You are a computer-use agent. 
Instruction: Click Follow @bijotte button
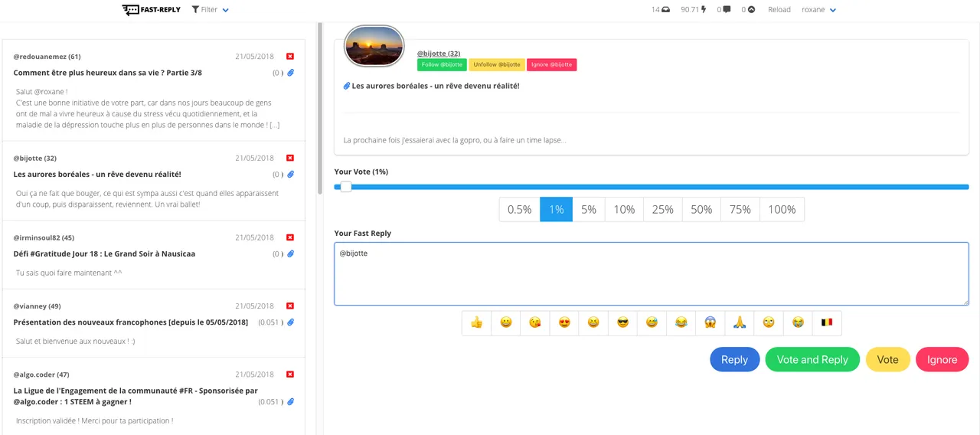(442, 65)
